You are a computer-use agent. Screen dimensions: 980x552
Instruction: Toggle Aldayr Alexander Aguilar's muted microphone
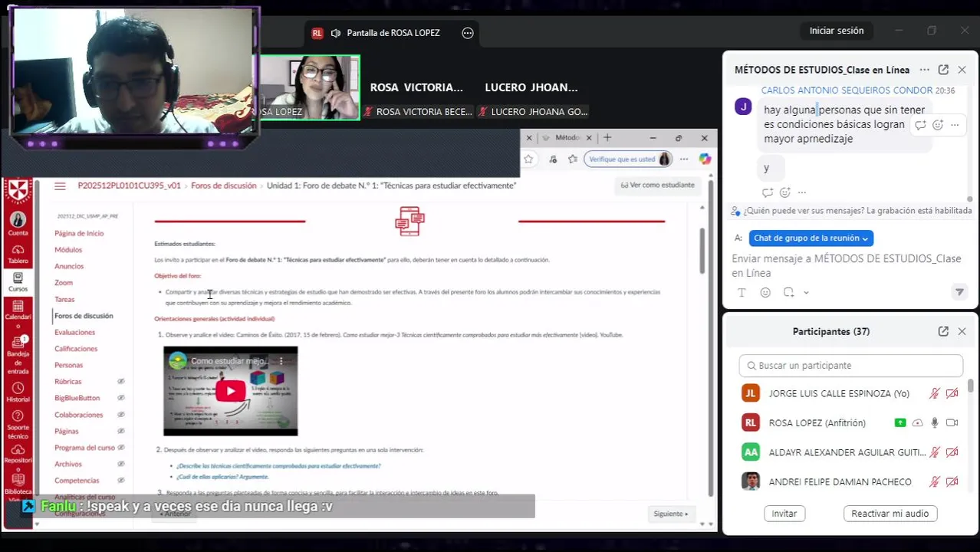pyautogui.click(x=934, y=452)
